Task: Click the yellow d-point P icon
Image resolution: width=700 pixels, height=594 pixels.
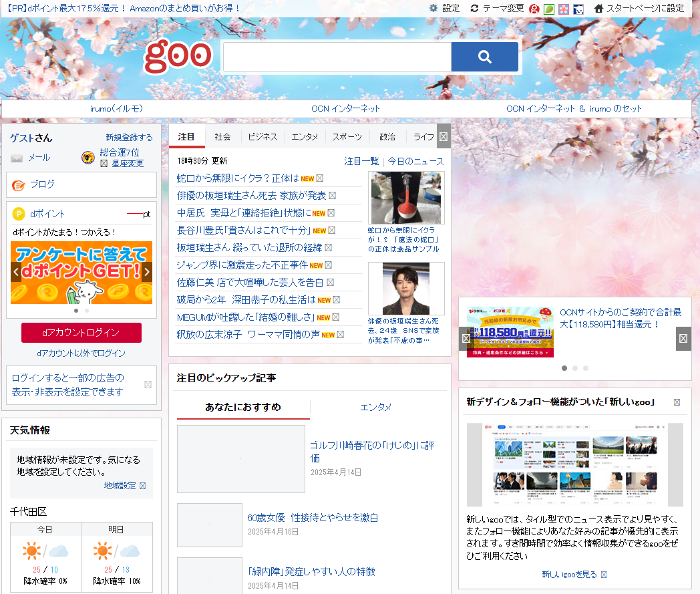Action: pos(18,214)
